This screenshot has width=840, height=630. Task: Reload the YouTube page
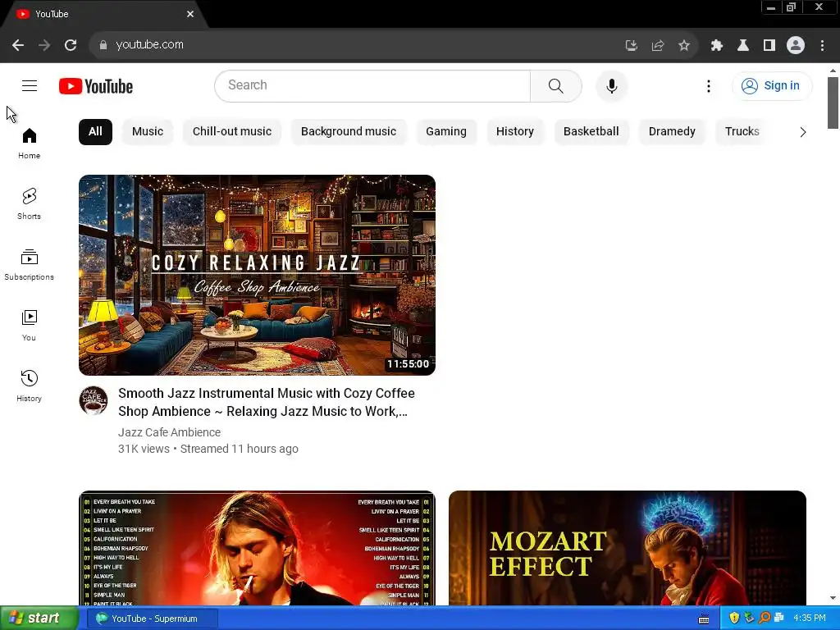click(x=71, y=45)
